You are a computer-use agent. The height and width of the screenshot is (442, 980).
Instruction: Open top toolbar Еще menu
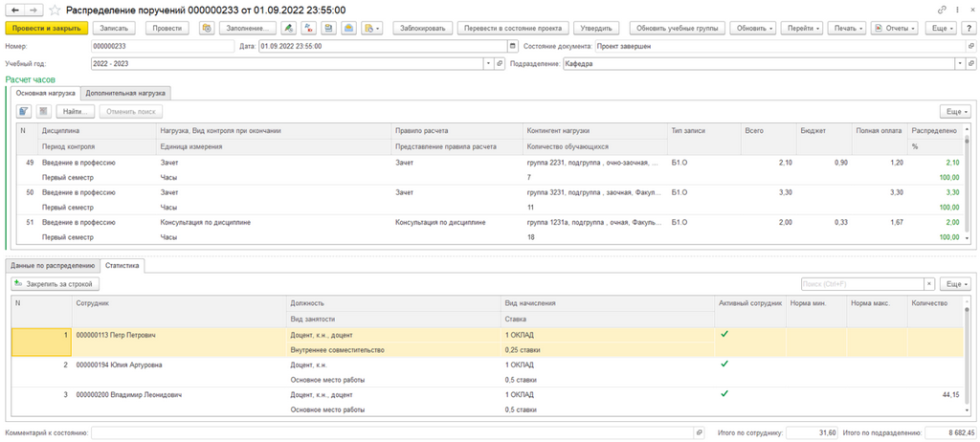point(942,28)
